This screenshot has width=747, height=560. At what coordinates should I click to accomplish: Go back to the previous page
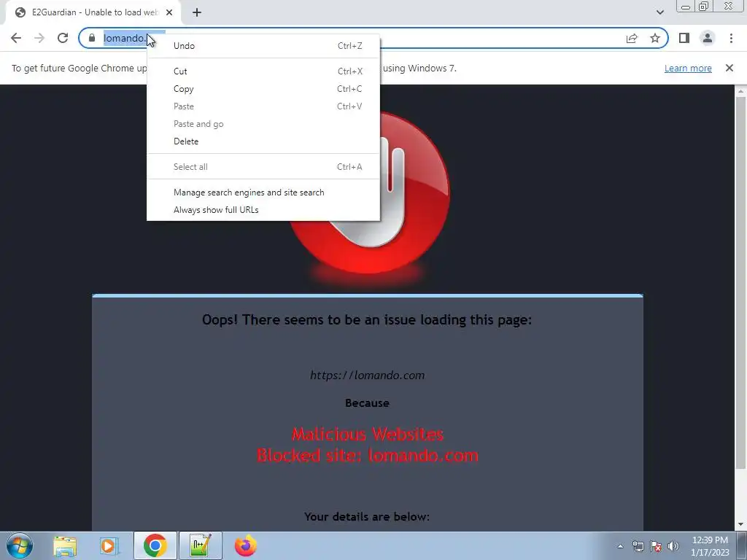(x=16, y=38)
